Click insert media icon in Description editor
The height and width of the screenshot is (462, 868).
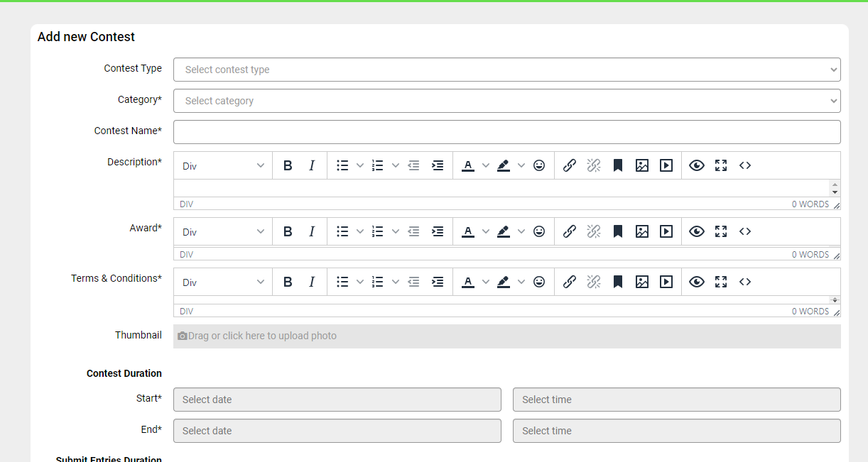pyautogui.click(x=666, y=165)
